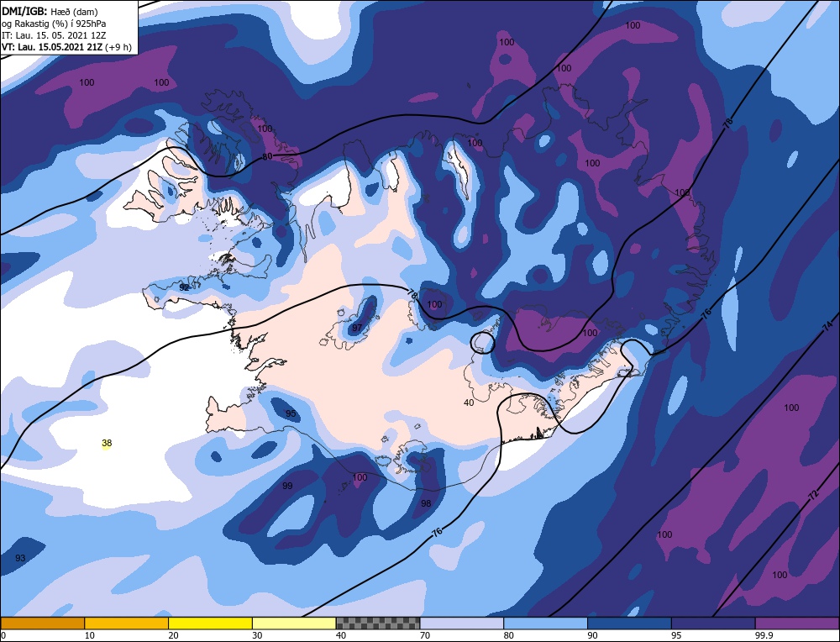
Task: Click the dark orange 0–10 legend swatch
Action: tap(42, 623)
